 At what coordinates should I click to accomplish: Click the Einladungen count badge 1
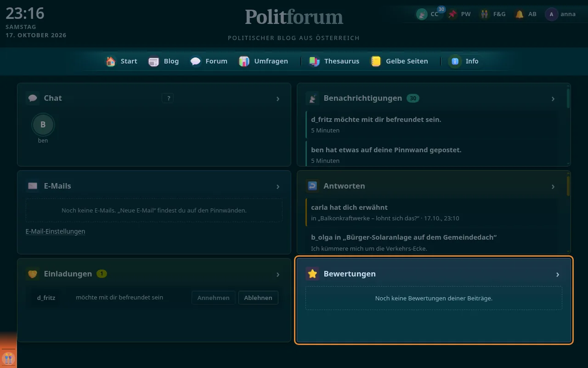(x=102, y=274)
